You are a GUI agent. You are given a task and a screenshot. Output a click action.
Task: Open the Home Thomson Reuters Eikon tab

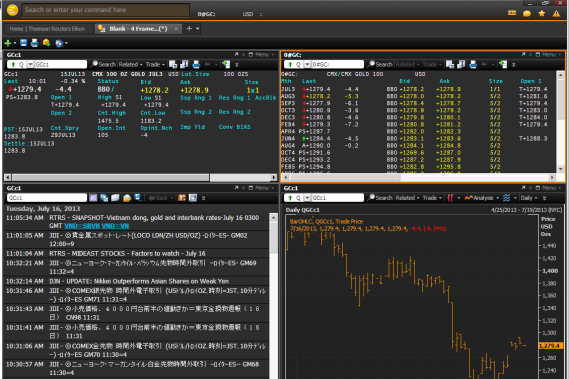[x=48, y=29]
